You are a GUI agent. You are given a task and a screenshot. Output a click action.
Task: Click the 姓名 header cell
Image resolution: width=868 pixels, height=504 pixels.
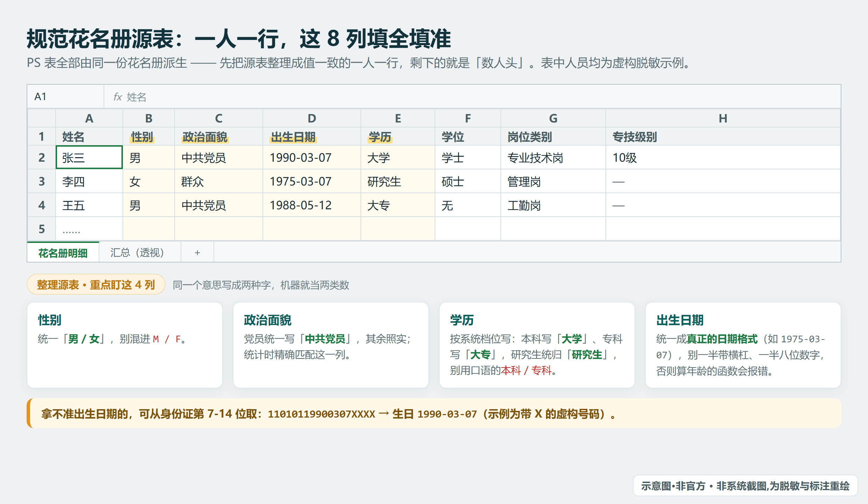[89, 136]
